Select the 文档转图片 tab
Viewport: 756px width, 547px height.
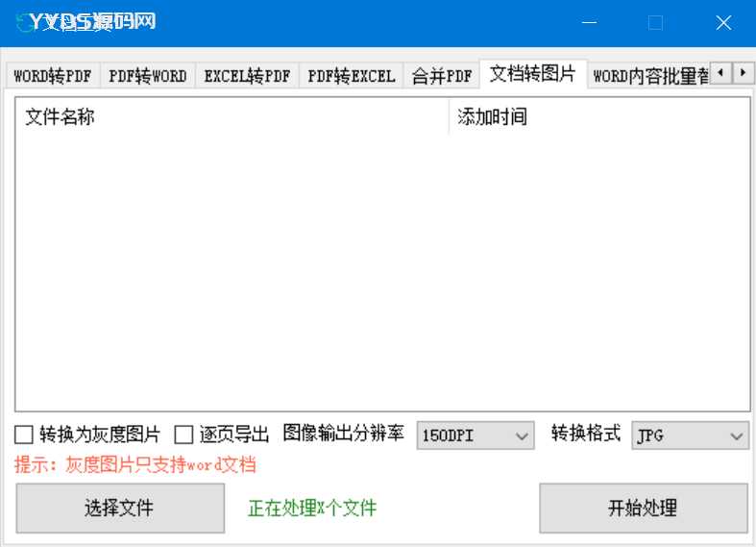(x=533, y=74)
